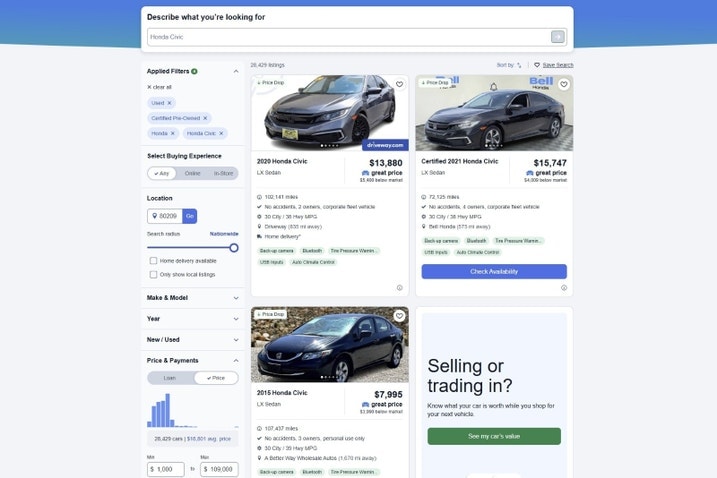Open info icon on 2020 Honda Civic card
Viewport: 717px width, 478px height.
tap(399, 288)
